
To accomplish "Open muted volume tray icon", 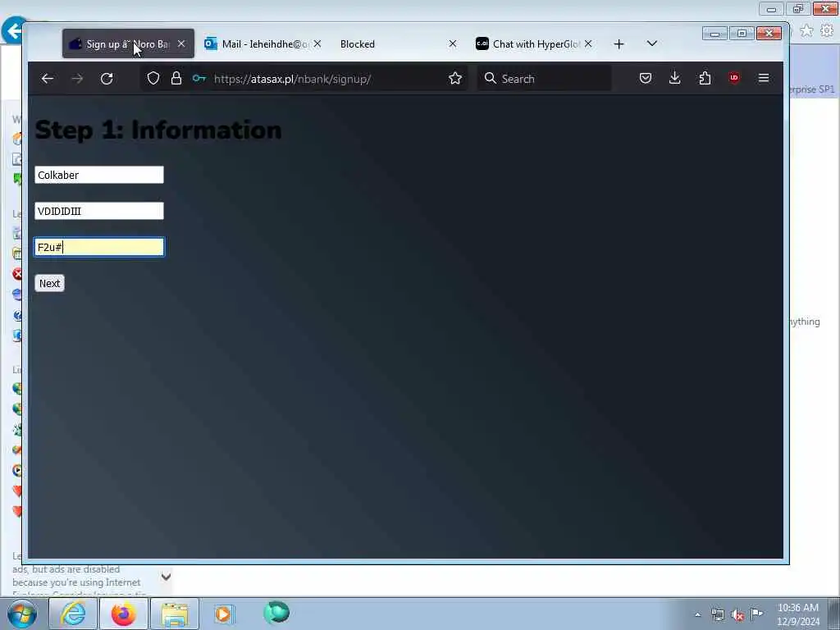I will [x=737, y=615].
